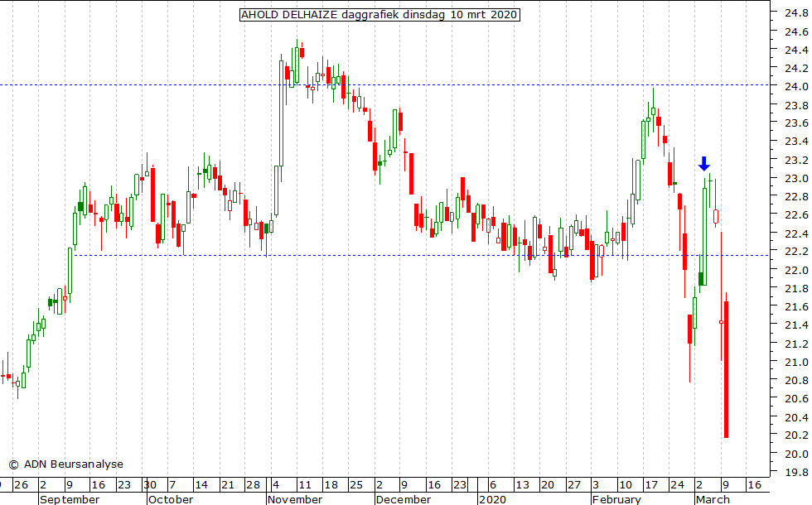Choose the 23.4 price axis label
The image size is (812, 505).
pyautogui.click(x=796, y=142)
